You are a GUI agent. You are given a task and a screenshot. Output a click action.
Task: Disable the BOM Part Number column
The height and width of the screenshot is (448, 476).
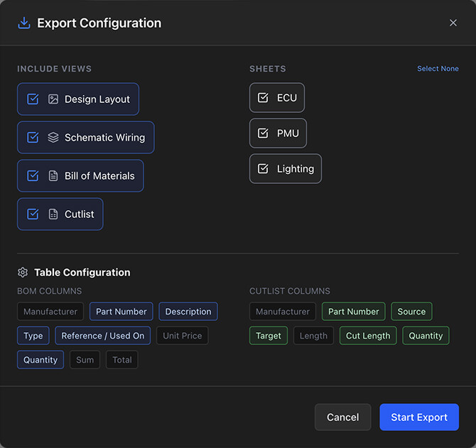coord(121,312)
